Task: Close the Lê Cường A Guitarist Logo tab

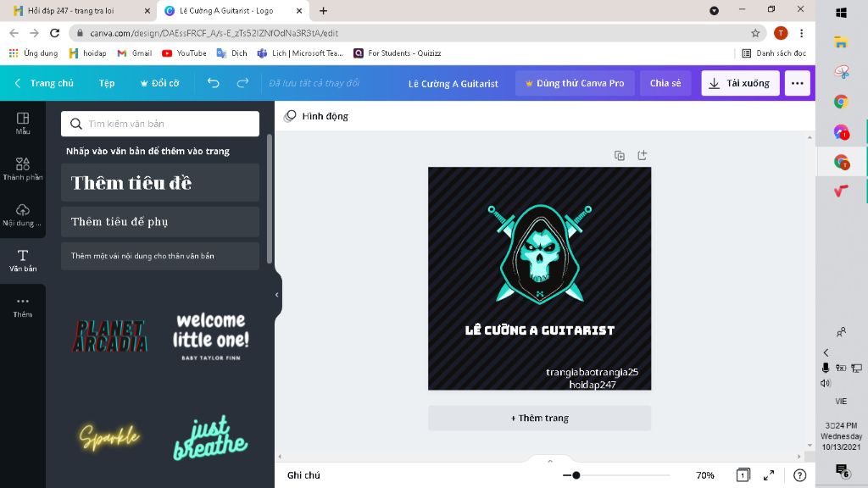Action: [x=299, y=10]
